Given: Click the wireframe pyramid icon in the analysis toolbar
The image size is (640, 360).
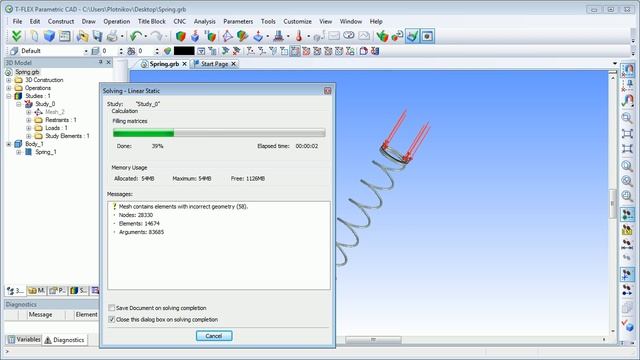Looking at the screenshot, I should point(227,36).
